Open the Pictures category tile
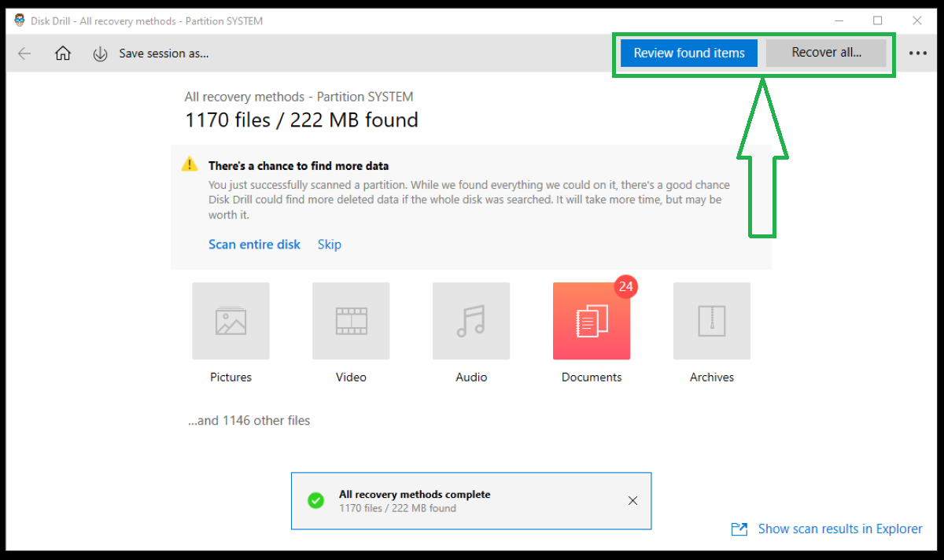This screenshot has height=560, width=944. [230, 321]
